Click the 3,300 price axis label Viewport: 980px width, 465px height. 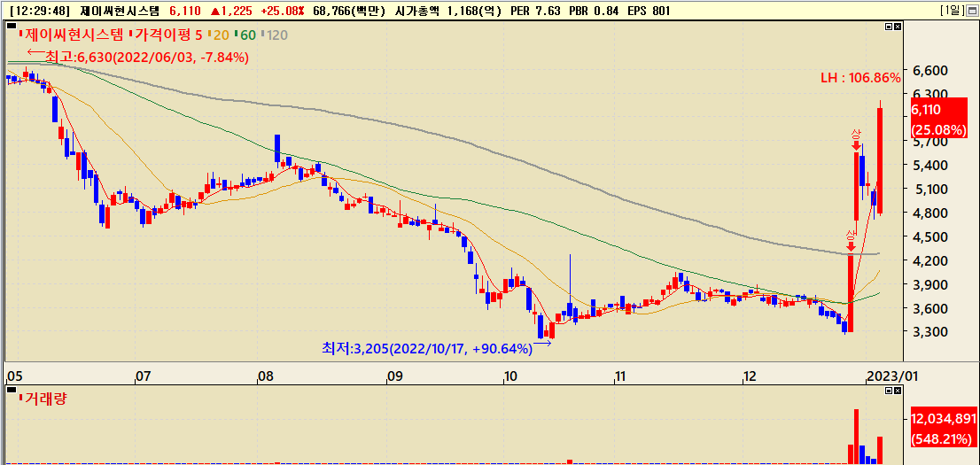pos(929,331)
